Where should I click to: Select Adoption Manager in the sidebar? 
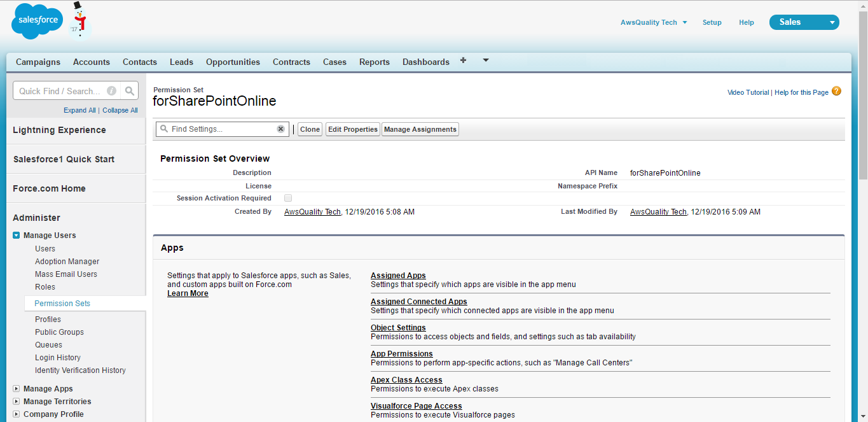pyautogui.click(x=67, y=262)
